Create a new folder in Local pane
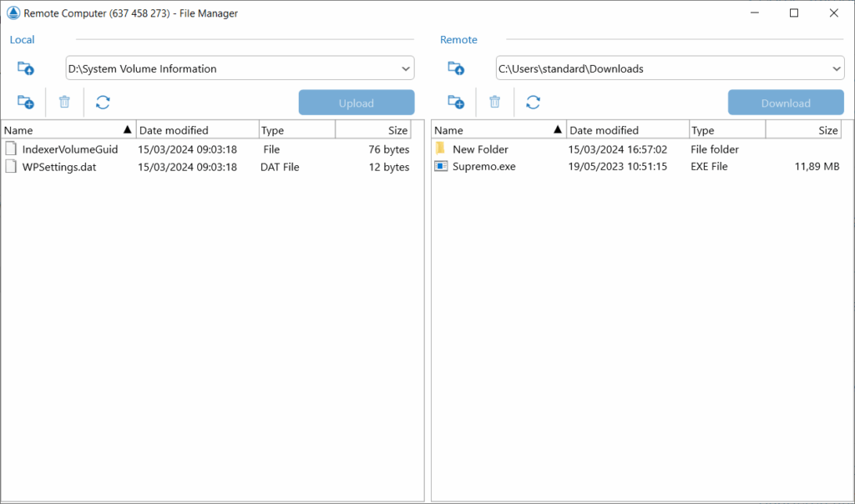855x504 pixels. [x=26, y=103]
